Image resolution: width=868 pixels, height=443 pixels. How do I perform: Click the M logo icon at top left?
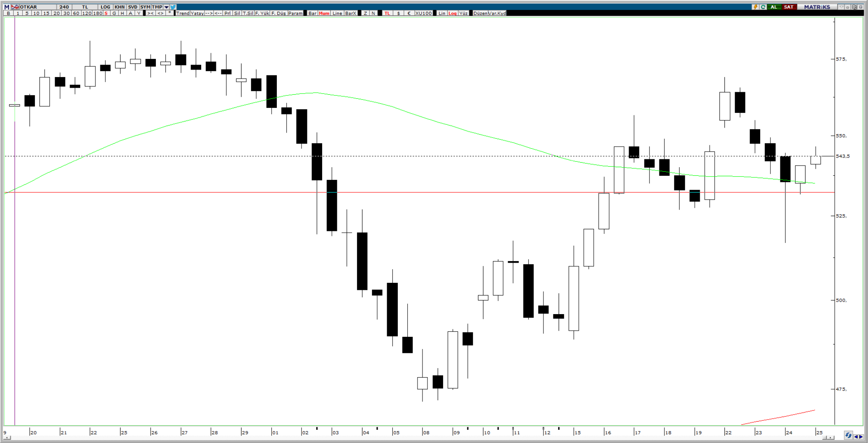7,7
